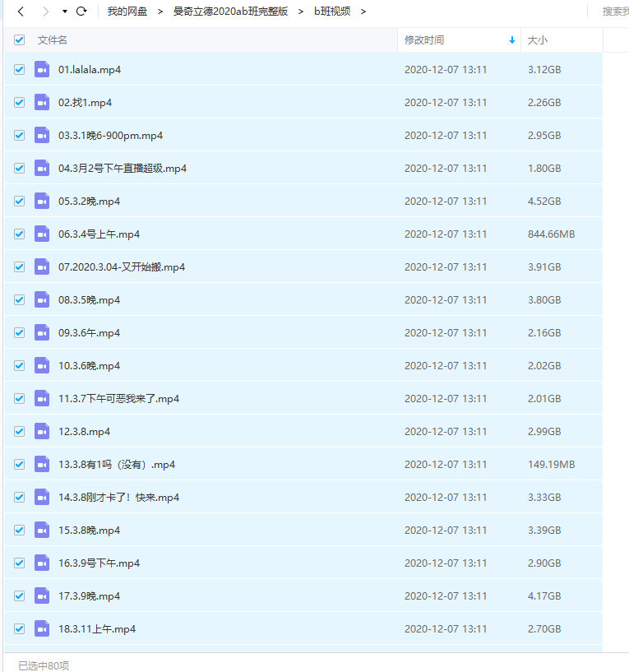Navigate to 我的网盘 in breadcrumb
629x672 pixels.
pyautogui.click(x=127, y=12)
